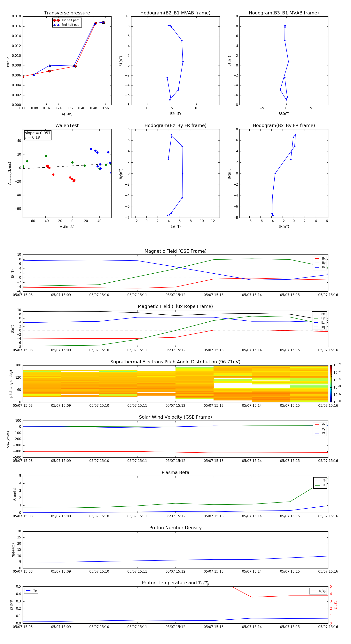This screenshot has width=351, height=644.
Task: Click the pitch angle colorbar scale
Action: click(x=331, y=383)
